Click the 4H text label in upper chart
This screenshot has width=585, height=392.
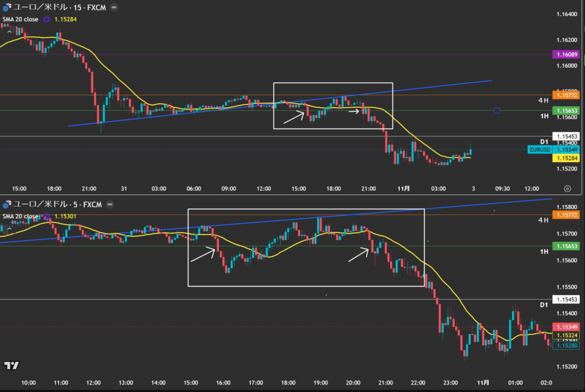pyautogui.click(x=543, y=100)
